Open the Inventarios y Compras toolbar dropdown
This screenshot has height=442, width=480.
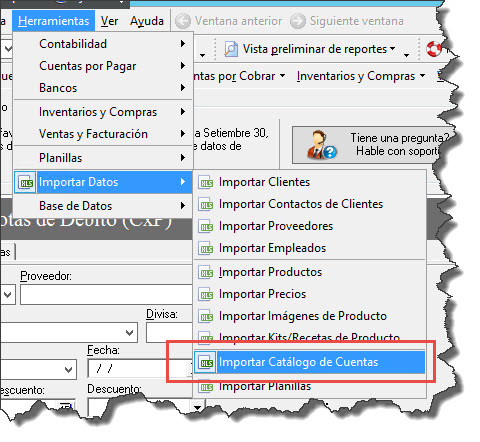click(x=361, y=76)
